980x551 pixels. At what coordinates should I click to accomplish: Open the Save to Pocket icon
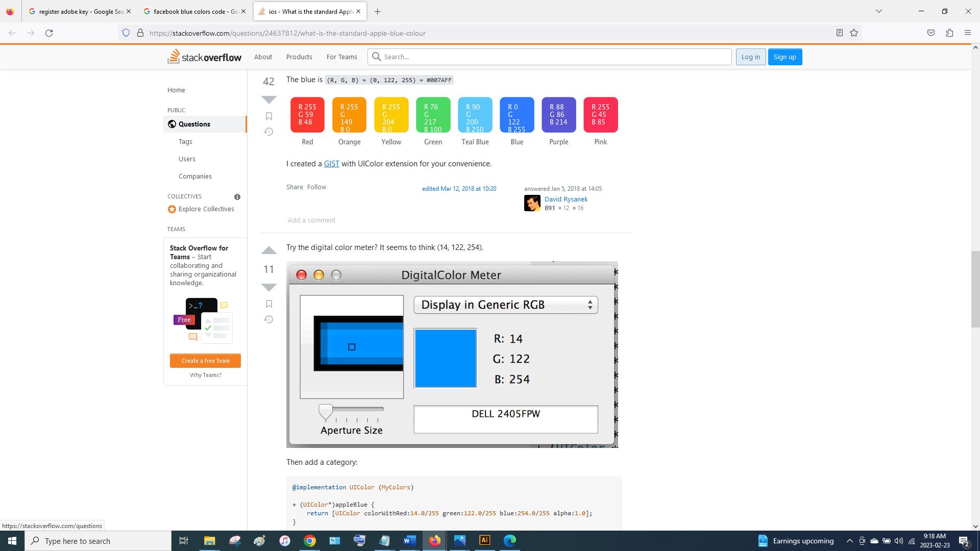tap(931, 33)
